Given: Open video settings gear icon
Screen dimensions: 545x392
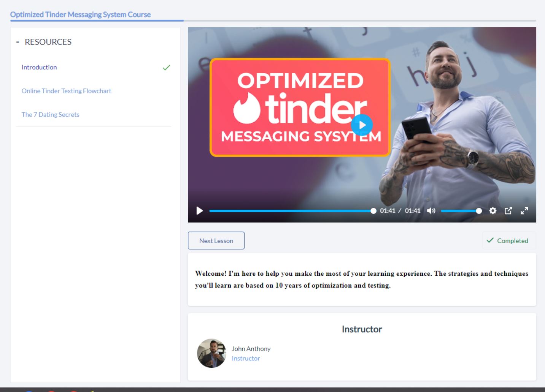Looking at the screenshot, I should pyautogui.click(x=493, y=211).
